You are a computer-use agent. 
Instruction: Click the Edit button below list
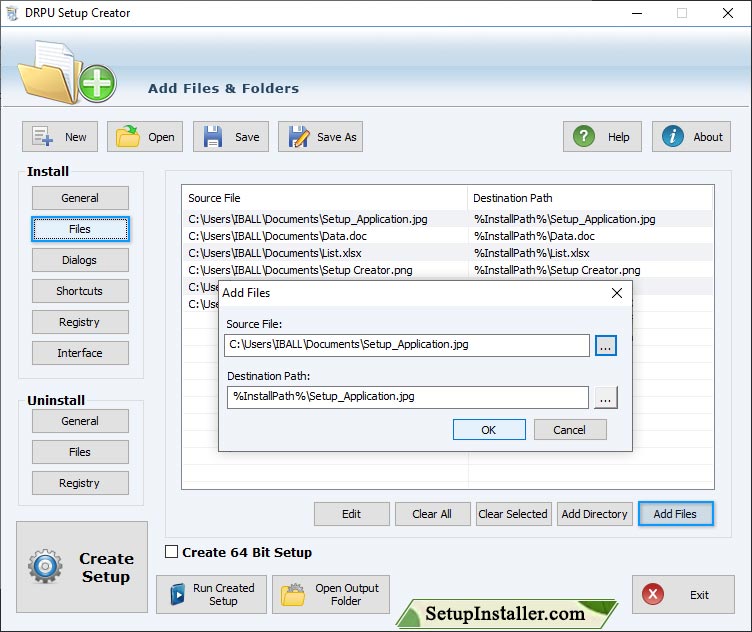point(352,514)
